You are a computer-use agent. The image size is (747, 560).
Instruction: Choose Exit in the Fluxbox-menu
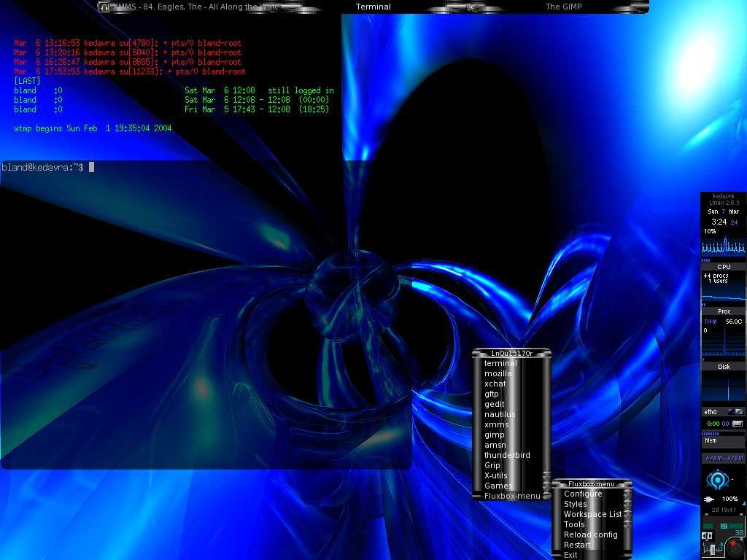pyautogui.click(x=570, y=555)
